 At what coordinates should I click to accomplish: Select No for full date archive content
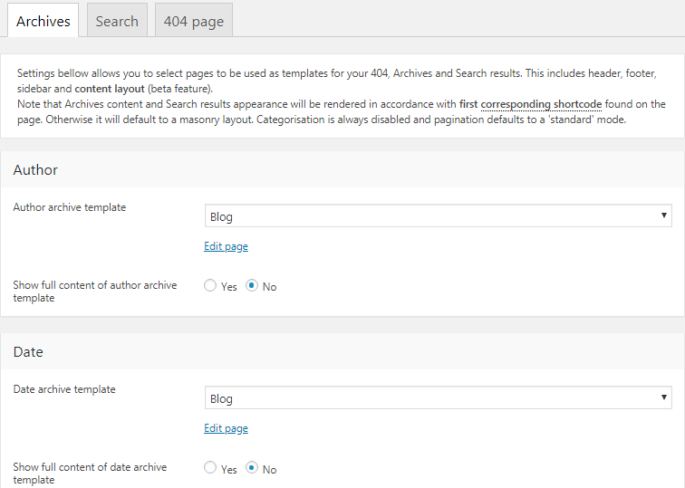[252, 468]
